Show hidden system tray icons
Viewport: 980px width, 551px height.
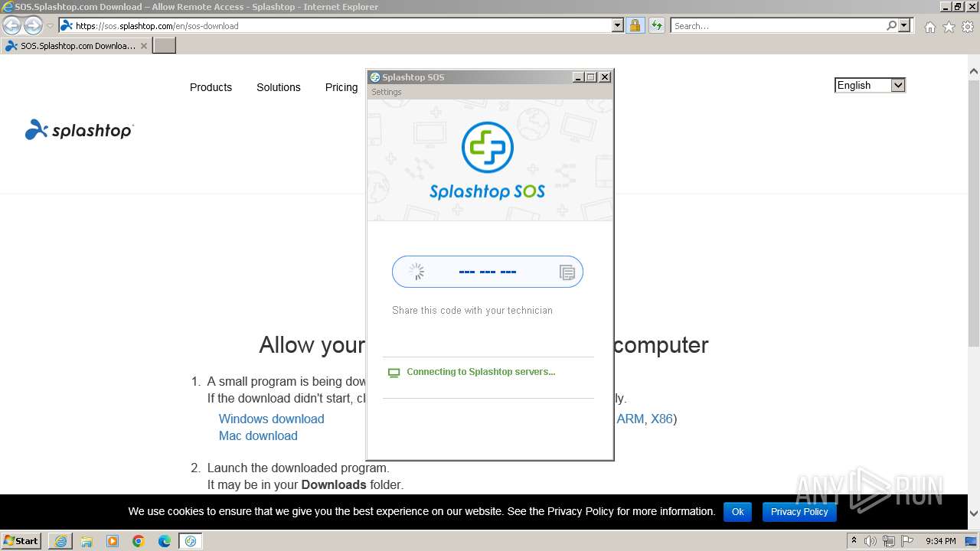pyautogui.click(x=854, y=541)
